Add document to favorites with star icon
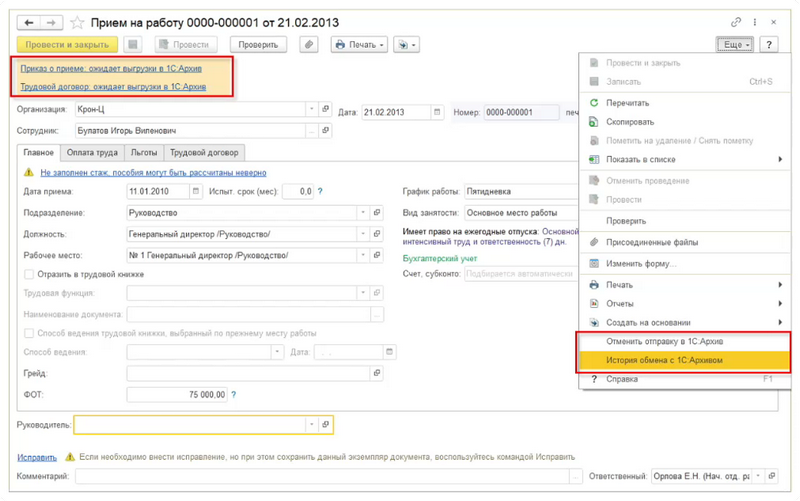 click(x=77, y=22)
